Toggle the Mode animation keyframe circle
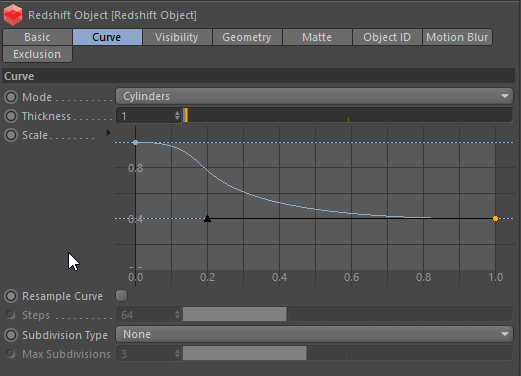 tap(11, 97)
